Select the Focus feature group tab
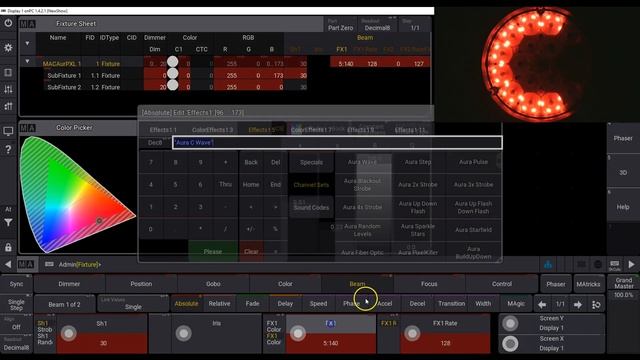Image resolution: width=640 pixels, height=360 pixels. click(x=429, y=284)
